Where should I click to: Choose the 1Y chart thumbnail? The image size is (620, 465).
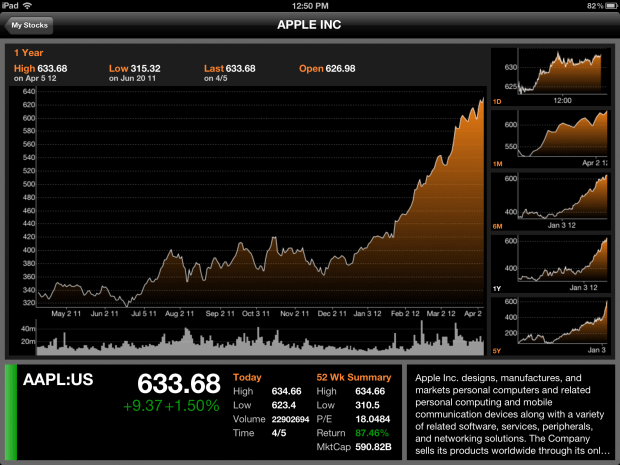click(551, 264)
